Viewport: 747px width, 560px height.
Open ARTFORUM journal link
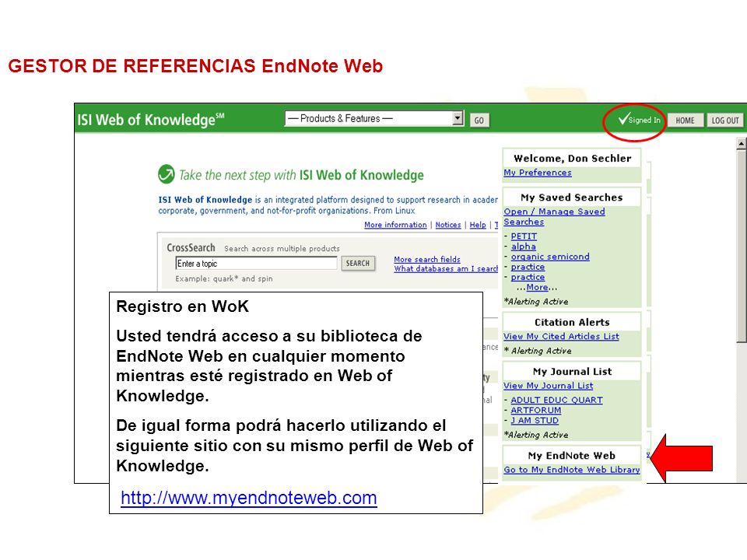coord(536,410)
